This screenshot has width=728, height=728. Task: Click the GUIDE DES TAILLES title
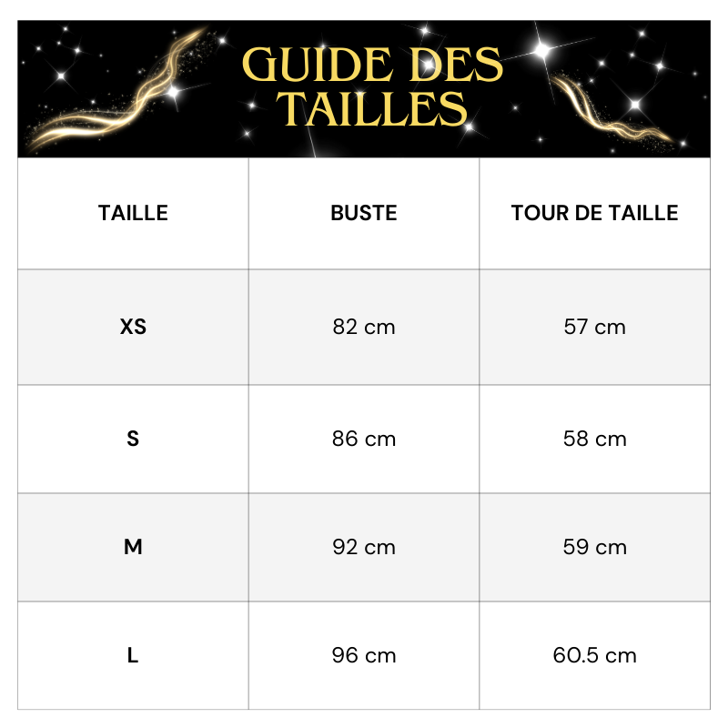pos(372,86)
